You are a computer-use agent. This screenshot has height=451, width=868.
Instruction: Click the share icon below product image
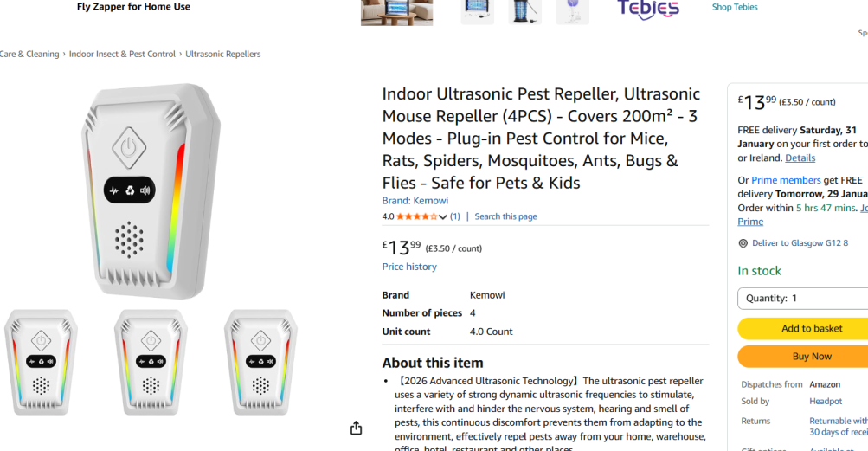[x=356, y=428]
